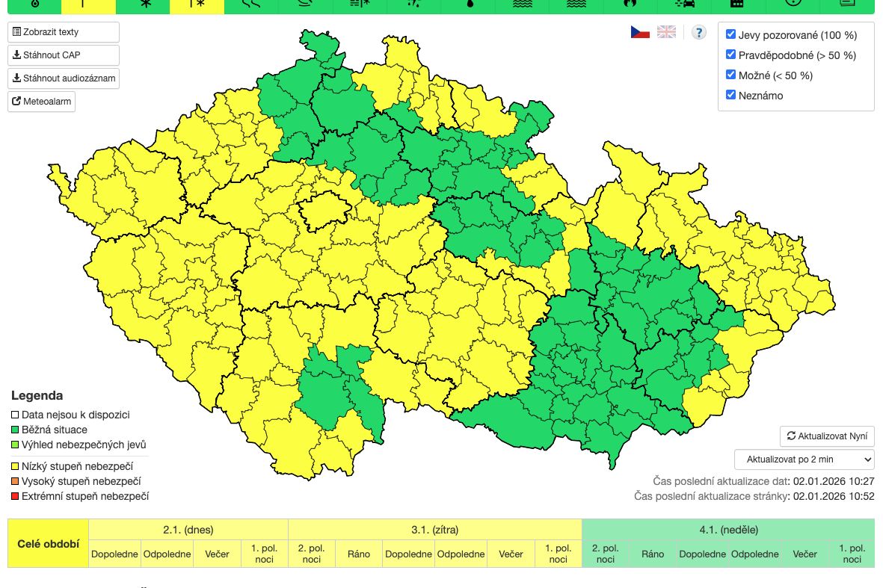
Task: Select the 4.1. (neděle) day header
Action: 727,530
